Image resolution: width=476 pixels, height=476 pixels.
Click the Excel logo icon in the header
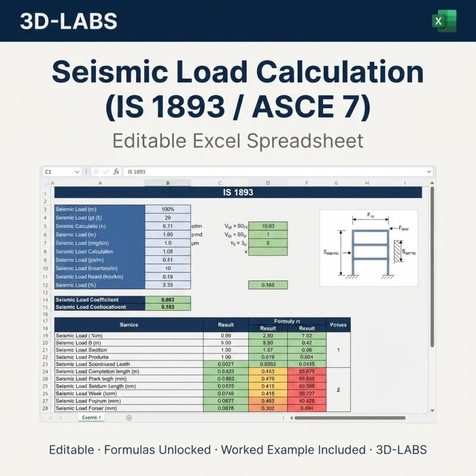444,21
